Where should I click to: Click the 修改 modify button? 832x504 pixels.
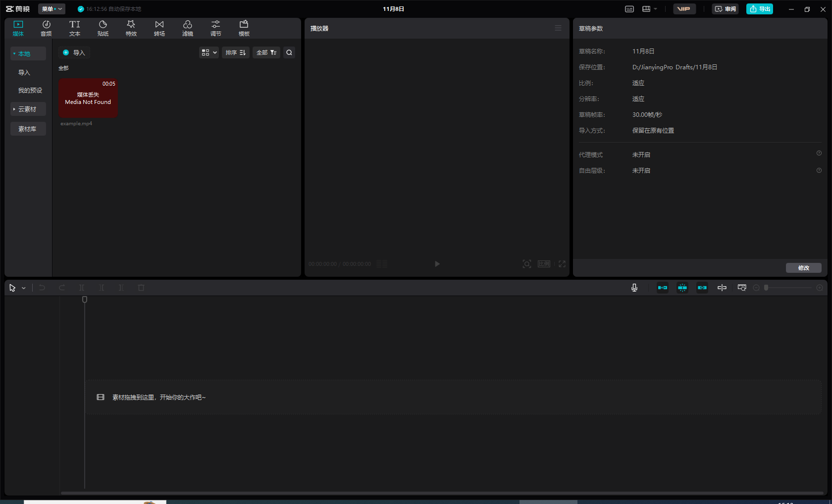pyautogui.click(x=804, y=268)
